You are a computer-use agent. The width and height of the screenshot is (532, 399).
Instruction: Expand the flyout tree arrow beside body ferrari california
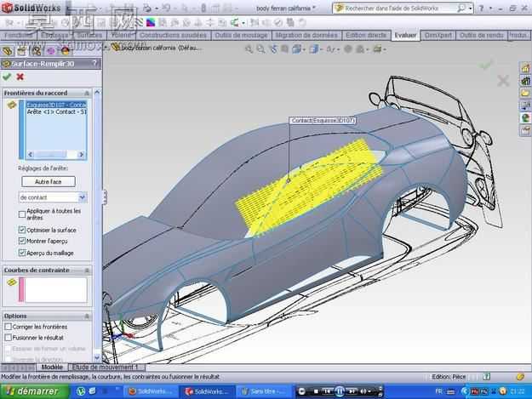pyautogui.click(x=106, y=48)
